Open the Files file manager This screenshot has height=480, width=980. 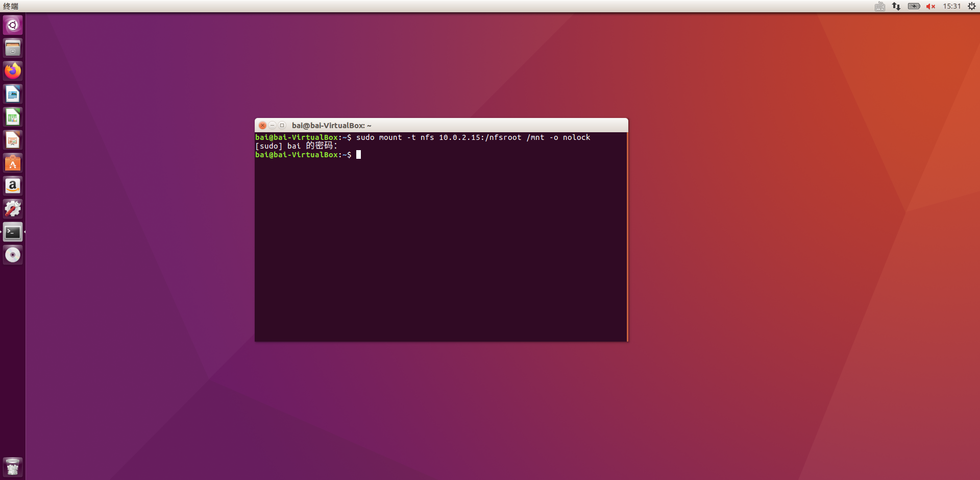[13, 48]
